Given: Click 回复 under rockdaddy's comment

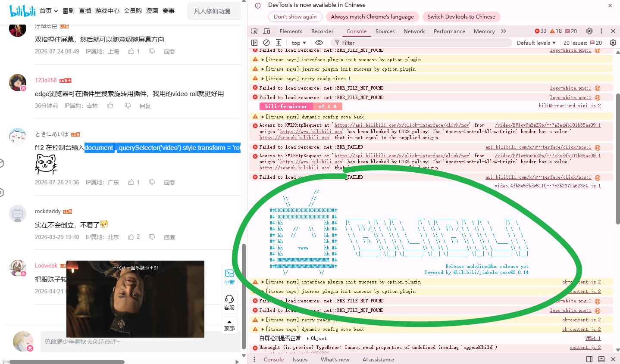Looking at the screenshot, I should coord(169,237).
